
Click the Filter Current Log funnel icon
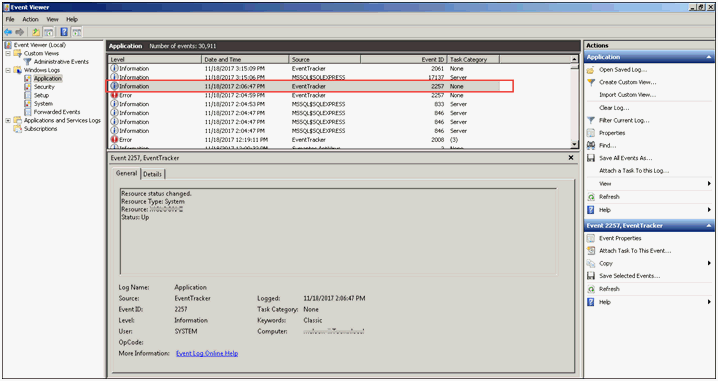click(x=591, y=120)
